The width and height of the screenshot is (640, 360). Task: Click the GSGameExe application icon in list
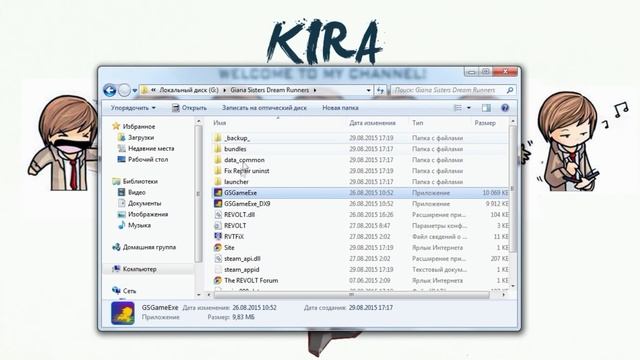218,193
